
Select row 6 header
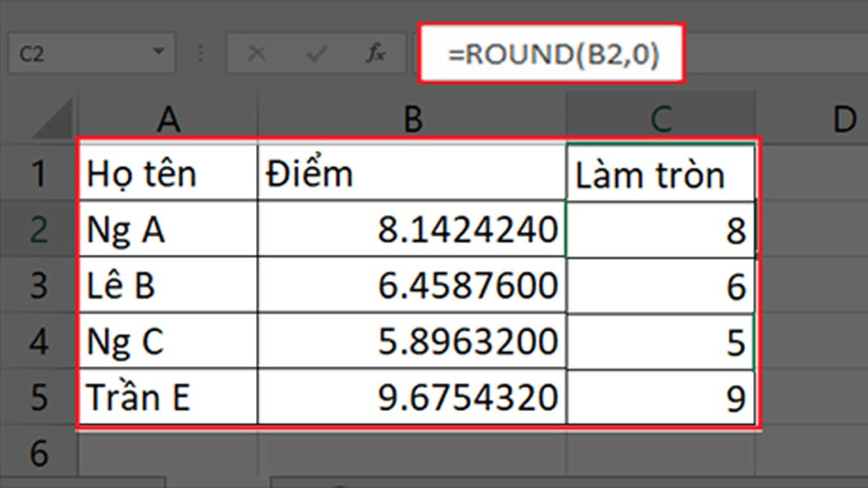click(x=39, y=453)
